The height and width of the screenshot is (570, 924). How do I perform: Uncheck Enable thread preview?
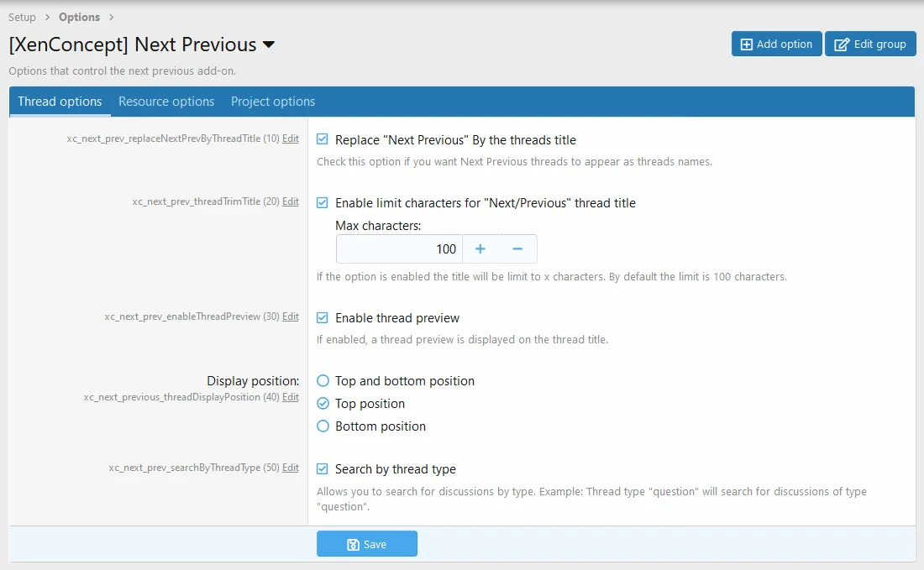pos(321,318)
